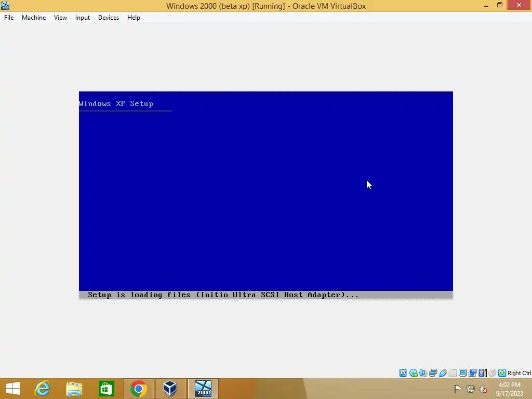Restore down the VirtualBox window
The width and height of the screenshot is (532, 399).
499,5
